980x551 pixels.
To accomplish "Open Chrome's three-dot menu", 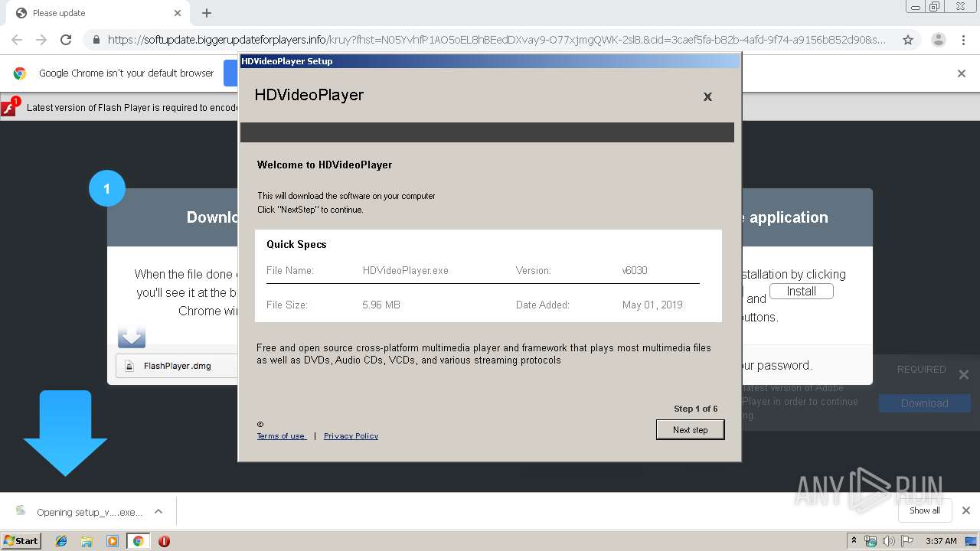I will 963,40.
